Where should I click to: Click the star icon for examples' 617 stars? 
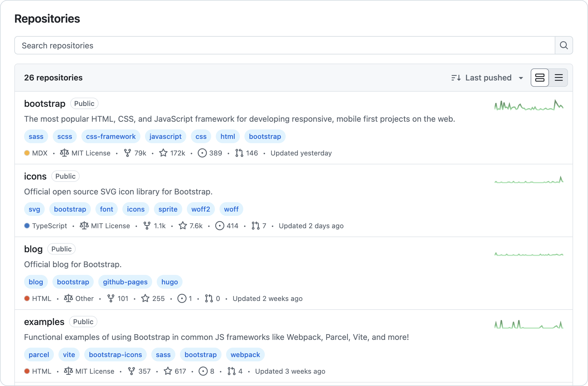point(168,371)
